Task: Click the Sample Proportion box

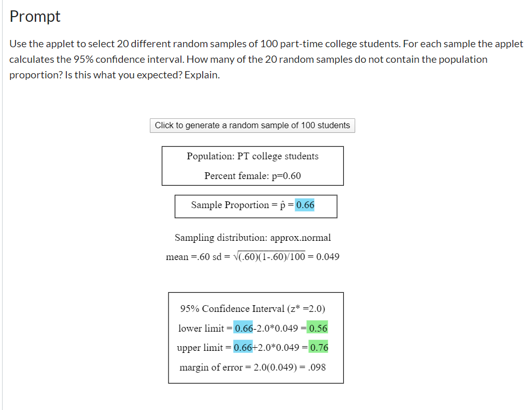Action: click(256, 206)
